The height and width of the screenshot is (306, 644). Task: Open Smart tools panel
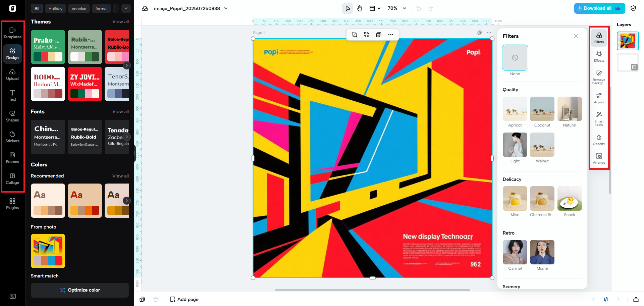click(x=599, y=119)
